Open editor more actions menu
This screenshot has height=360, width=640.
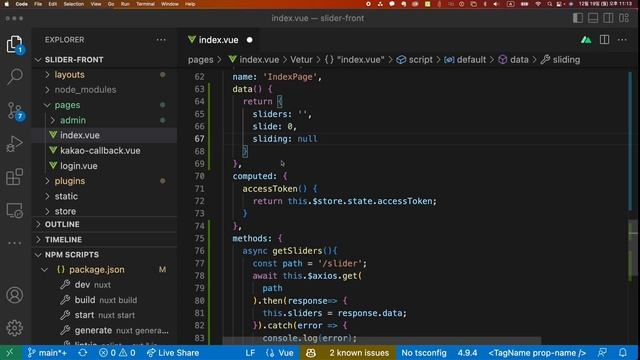coord(622,40)
